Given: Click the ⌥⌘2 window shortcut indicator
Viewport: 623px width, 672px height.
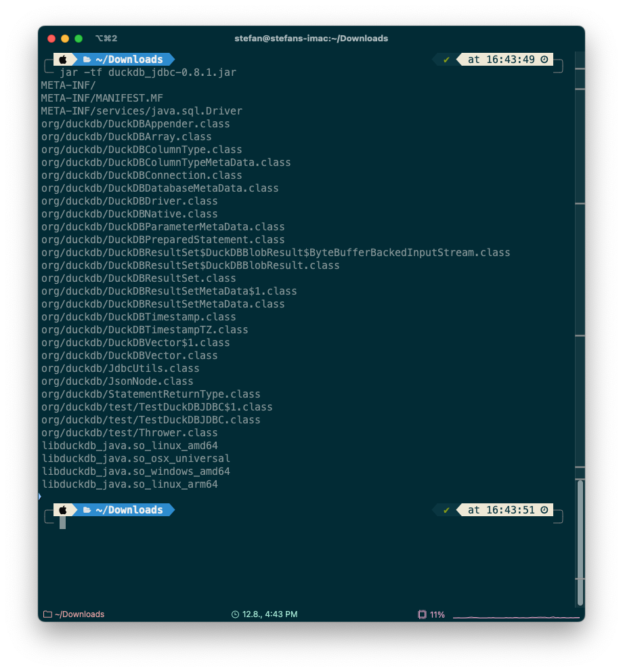Looking at the screenshot, I should coord(106,38).
